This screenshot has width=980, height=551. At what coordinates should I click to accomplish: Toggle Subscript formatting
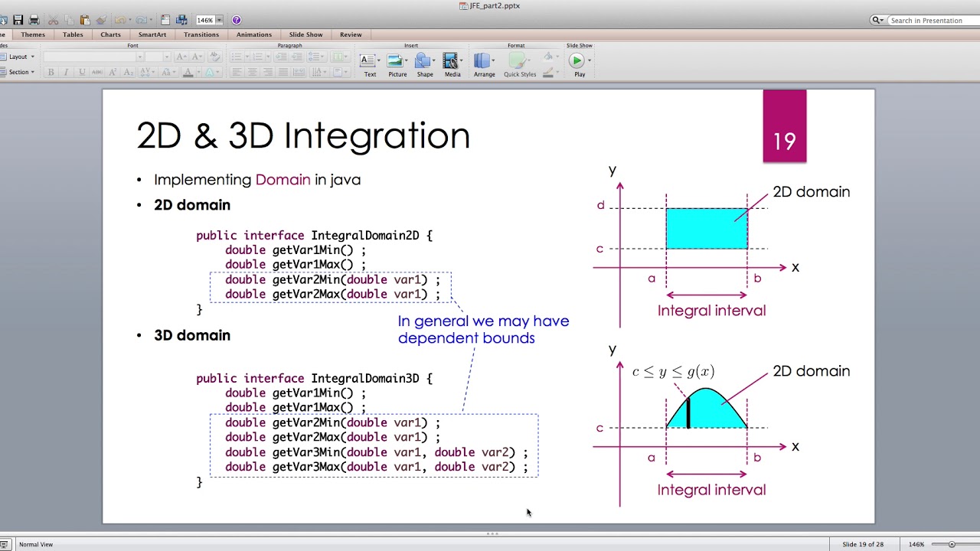click(x=128, y=72)
